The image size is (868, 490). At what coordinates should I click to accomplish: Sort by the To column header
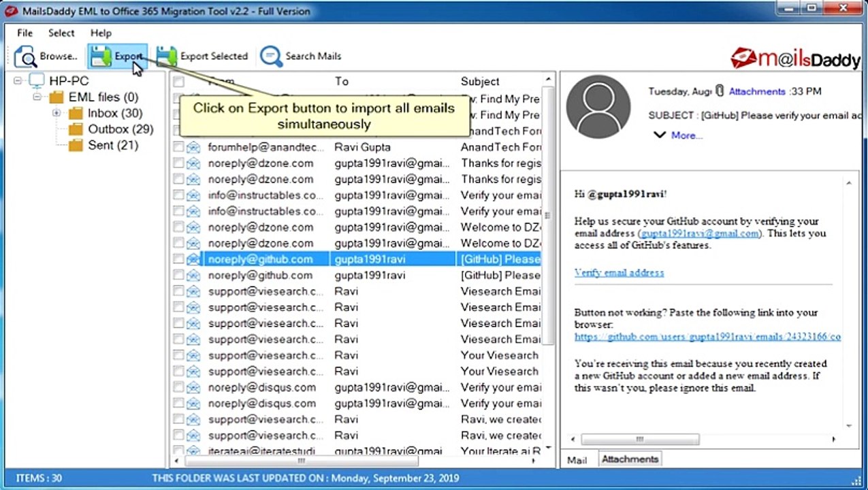342,82
